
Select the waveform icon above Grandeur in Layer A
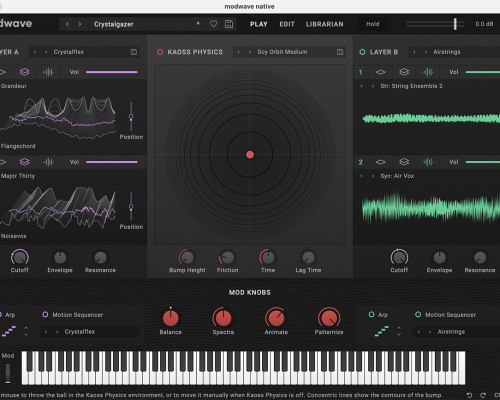pos(48,72)
